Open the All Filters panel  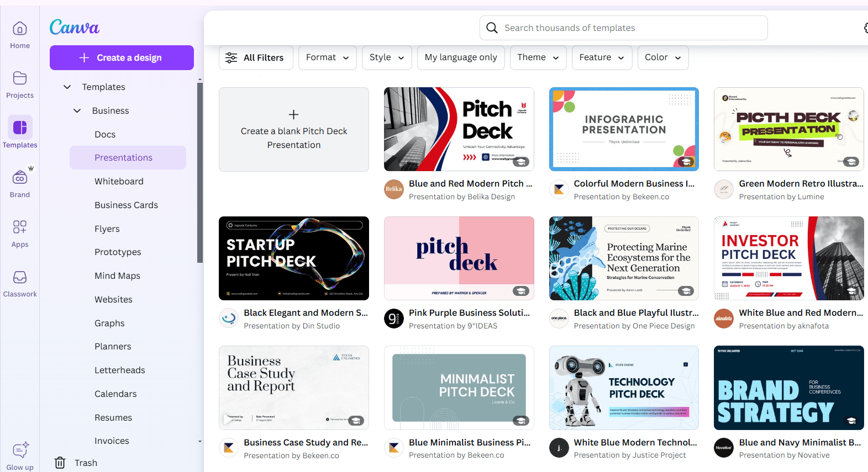[x=255, y=57]
